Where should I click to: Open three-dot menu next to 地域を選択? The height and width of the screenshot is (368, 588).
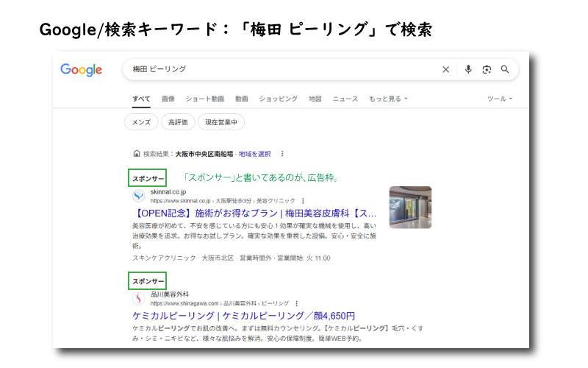coord(282,154)
